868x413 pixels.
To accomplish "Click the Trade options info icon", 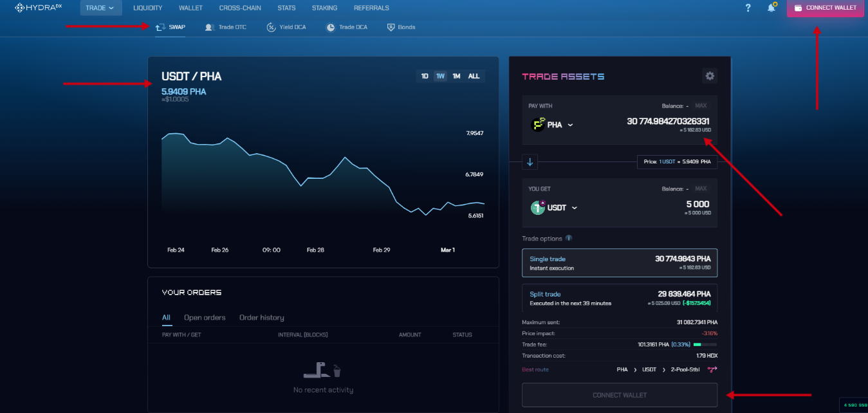I will tap(569, 238).
